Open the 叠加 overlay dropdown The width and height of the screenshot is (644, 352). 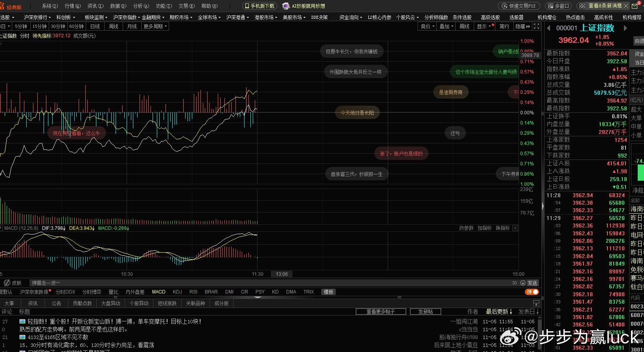[x=446, y=26]
